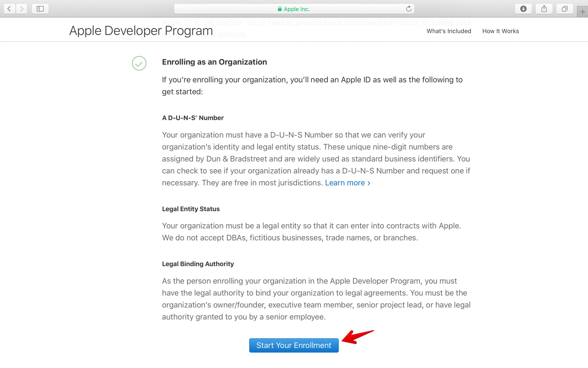Reload the current page
588x368 pixels.
click(409, 9)
